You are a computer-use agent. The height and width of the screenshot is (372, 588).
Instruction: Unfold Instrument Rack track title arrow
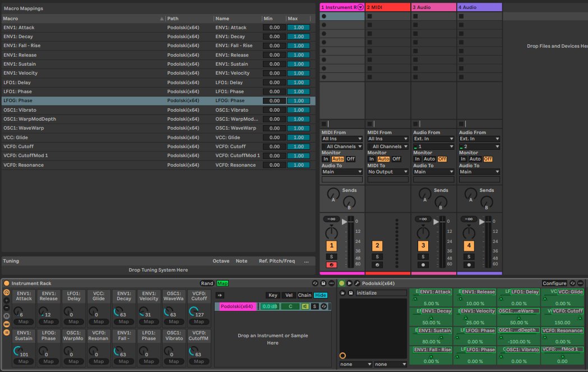coord(360,7)
